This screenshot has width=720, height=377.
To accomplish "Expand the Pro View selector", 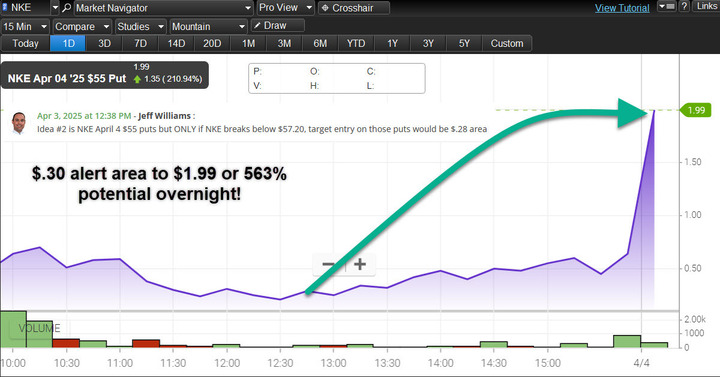I will point(285,8).
